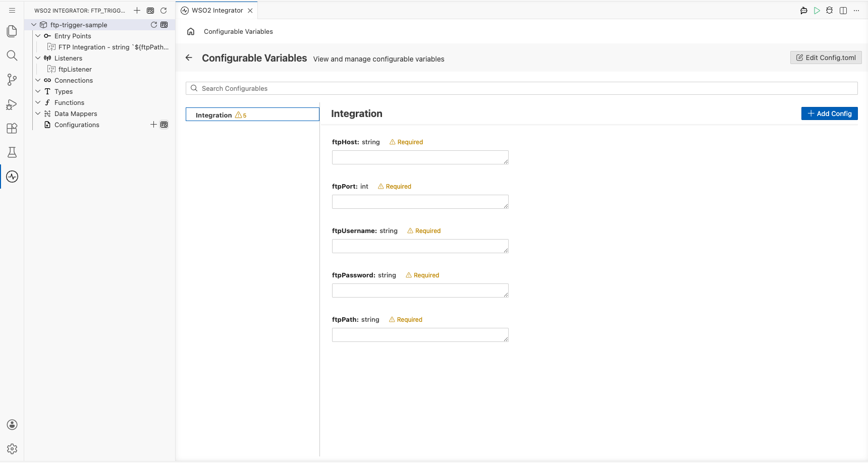868x463 pixels.
Task: Refresh the WSO2 Integrator sidebar header
Action: (164, 10)
